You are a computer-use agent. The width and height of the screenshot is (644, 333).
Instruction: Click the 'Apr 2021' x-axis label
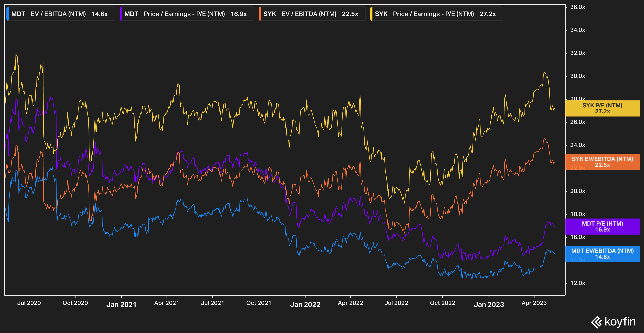(x=167, y=303)
